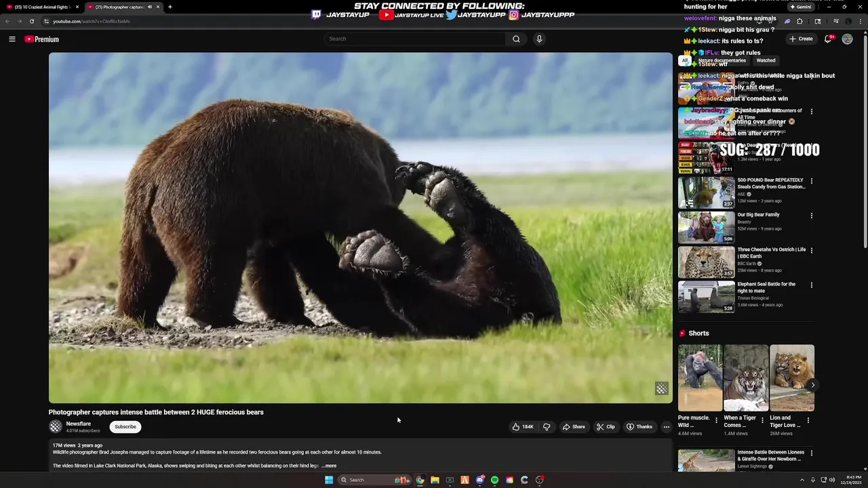
Task: Open Spotify from the taskbar
Action: point(494,480)
